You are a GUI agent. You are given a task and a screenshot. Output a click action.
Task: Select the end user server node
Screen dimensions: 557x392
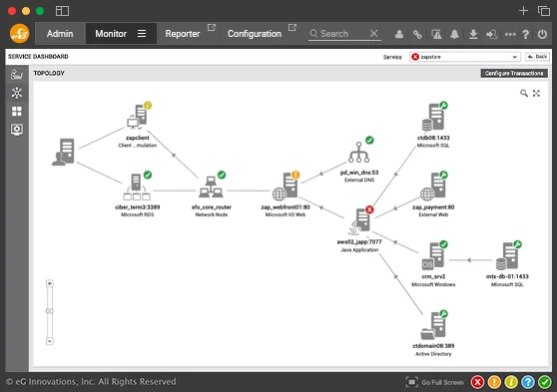coord(64,152)
